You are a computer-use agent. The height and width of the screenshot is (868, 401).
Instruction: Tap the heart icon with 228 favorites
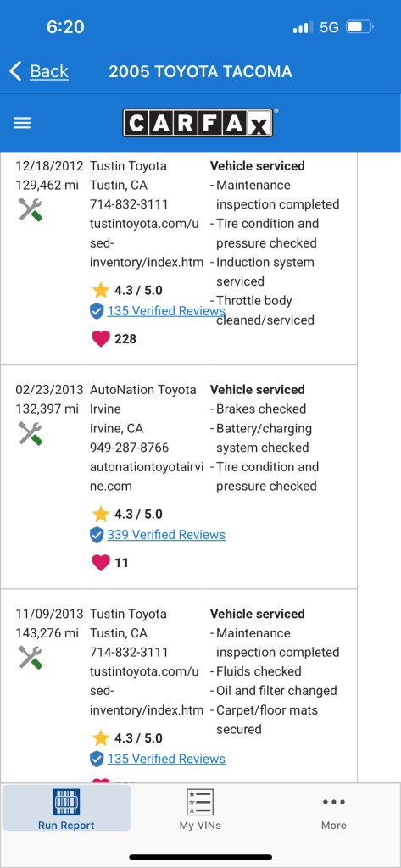[x=100, y=338]
